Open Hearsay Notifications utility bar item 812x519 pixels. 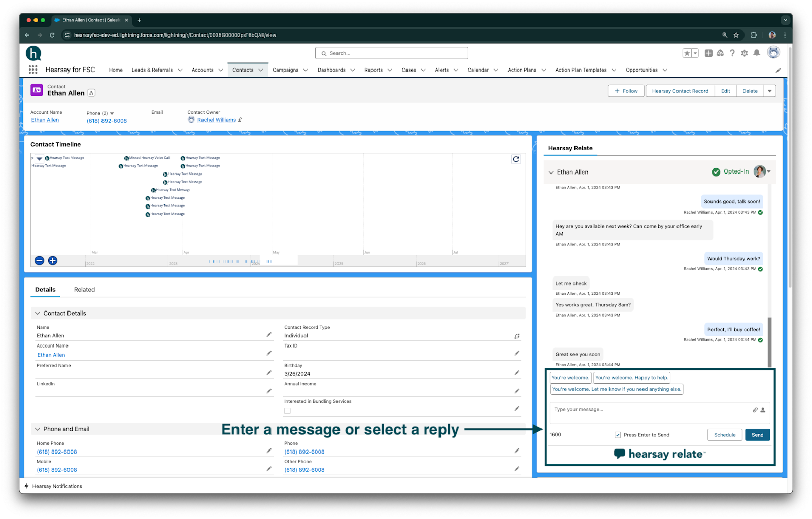(x=53, y=486)
